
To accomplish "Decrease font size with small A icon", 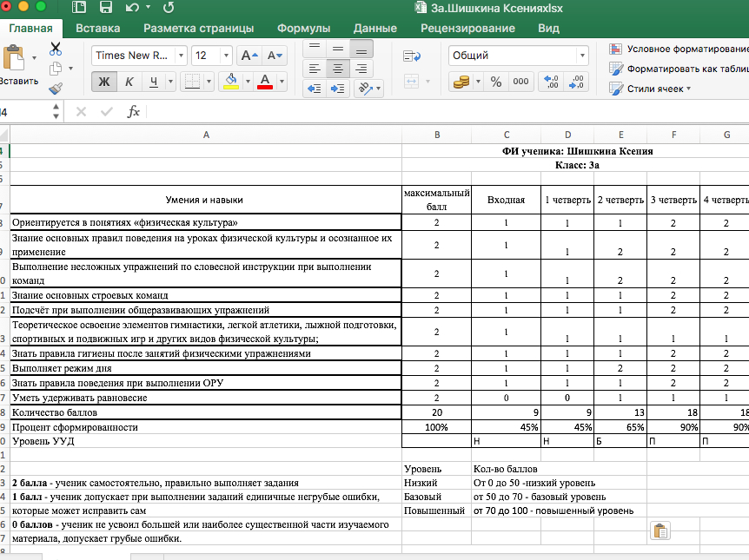I will pos(275,56).
